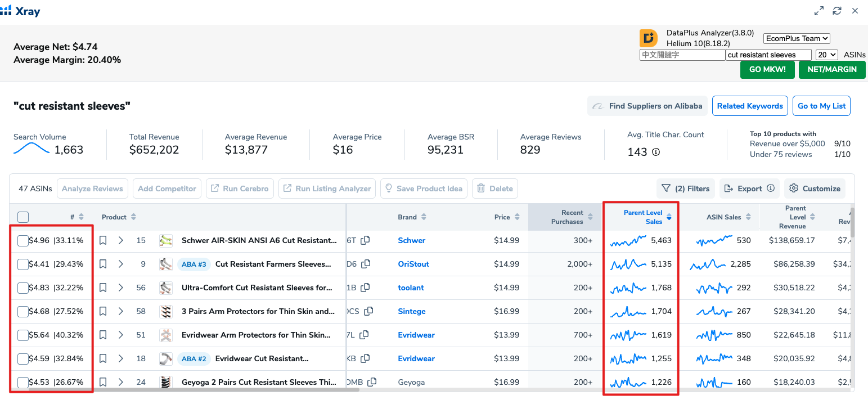Copy ASIN for the Sintege product
The image size is (868, 404).
[x=369, y=311]
